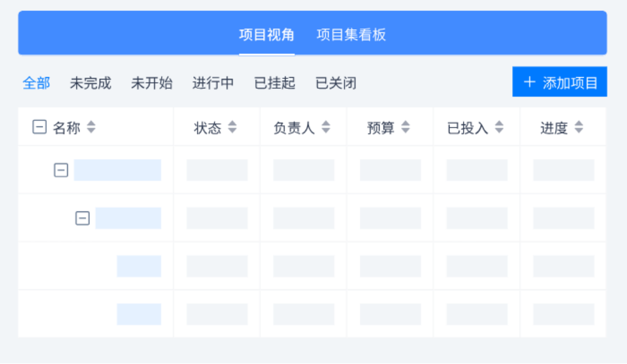Image resolution: width=627 pixels, height=364 pixels.
Task: Show only 未开始 projects
Action: tap(151, 83)
